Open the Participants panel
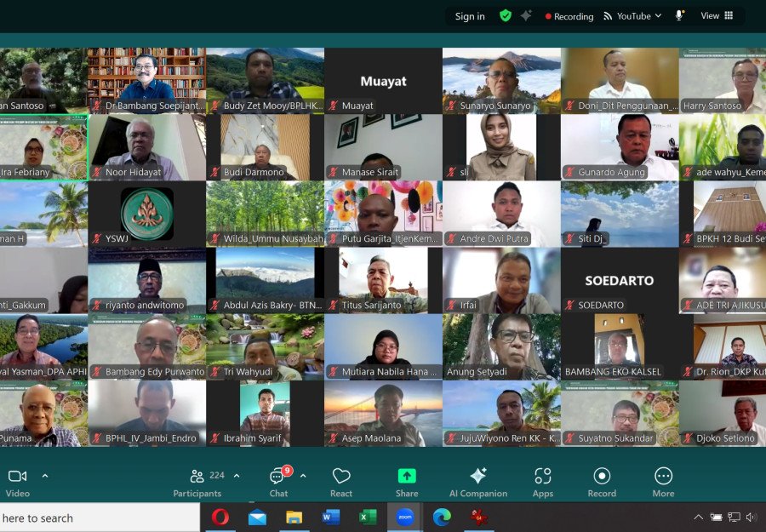The width and height of the screenshot is (766, 532). coord(197,482)
